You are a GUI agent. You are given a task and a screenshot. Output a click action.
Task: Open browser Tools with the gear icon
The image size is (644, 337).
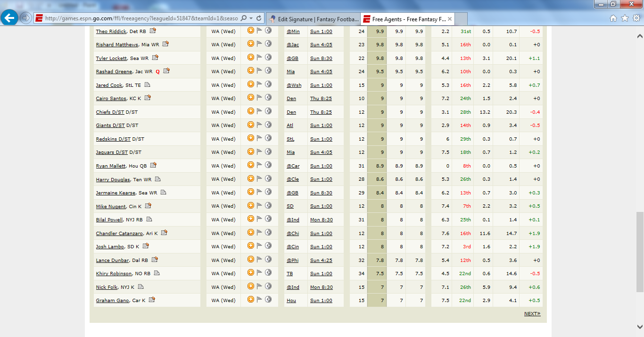tap(636, 18)
